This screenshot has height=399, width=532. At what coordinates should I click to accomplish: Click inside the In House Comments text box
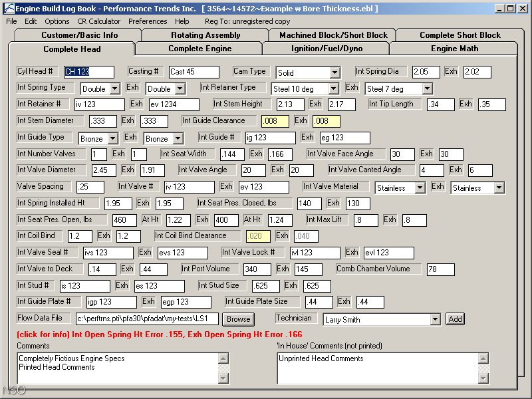tap(377, 368)
